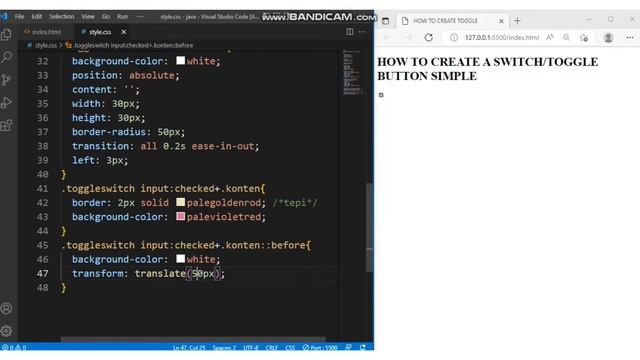Image resolution: width=640 pixels, height=360 pixels.
Task: Click the address bar 127.0.0.1:5500/index.html
Action: tap(502, 38)
